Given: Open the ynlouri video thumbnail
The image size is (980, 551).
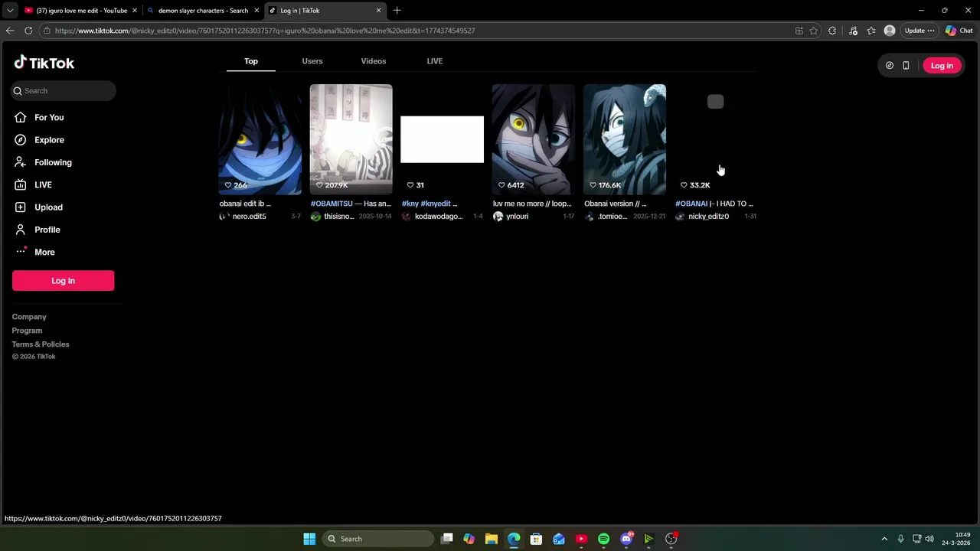Looking at the screenshot, I should (x=534, y=139).
